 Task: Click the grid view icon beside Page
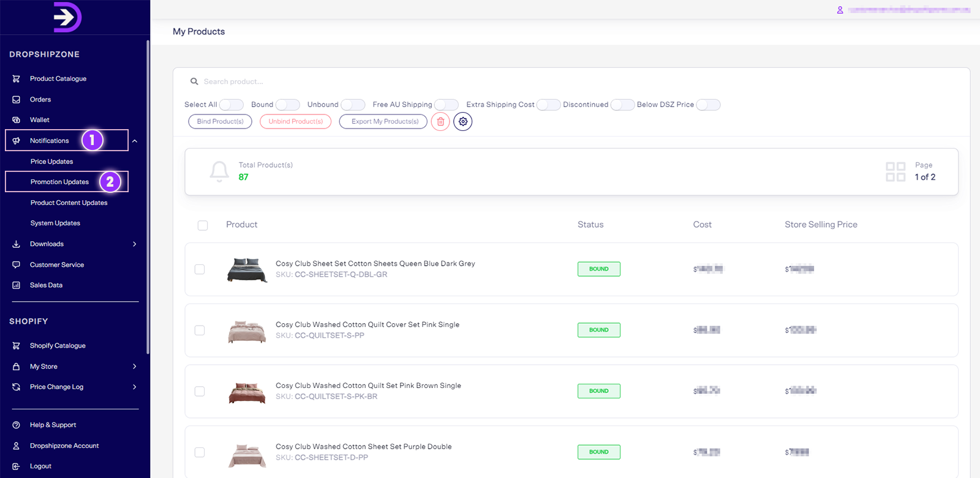pos(895,171)
